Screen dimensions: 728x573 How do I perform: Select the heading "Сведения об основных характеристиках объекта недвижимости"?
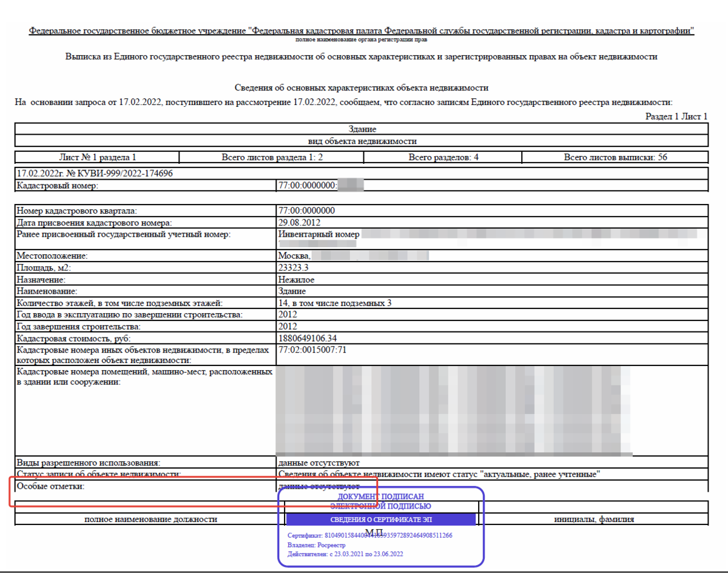(361, 88)
